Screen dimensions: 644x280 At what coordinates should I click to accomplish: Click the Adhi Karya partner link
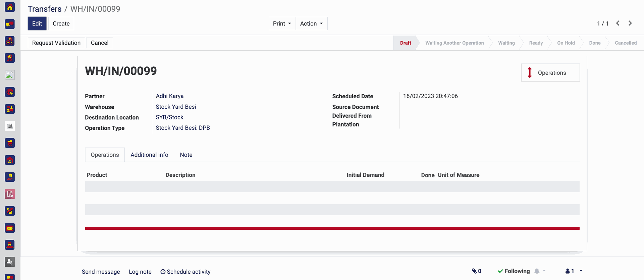tap(169, 96)
